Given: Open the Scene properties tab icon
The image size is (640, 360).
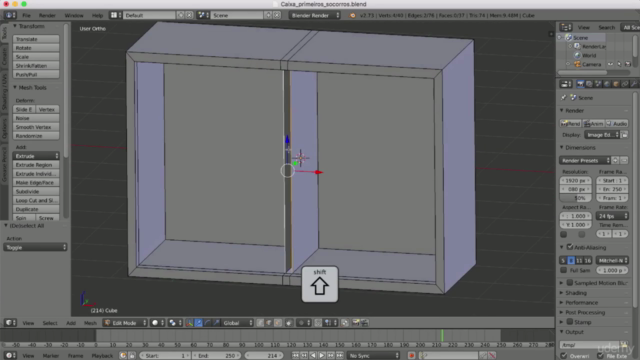Looking at the screenshot, I should click(598, 84).
